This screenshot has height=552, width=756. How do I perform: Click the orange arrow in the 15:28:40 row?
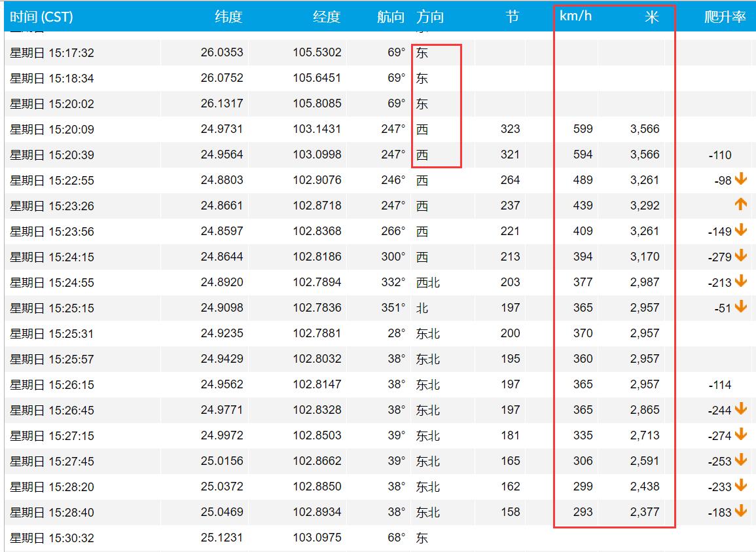click(740, 511)
